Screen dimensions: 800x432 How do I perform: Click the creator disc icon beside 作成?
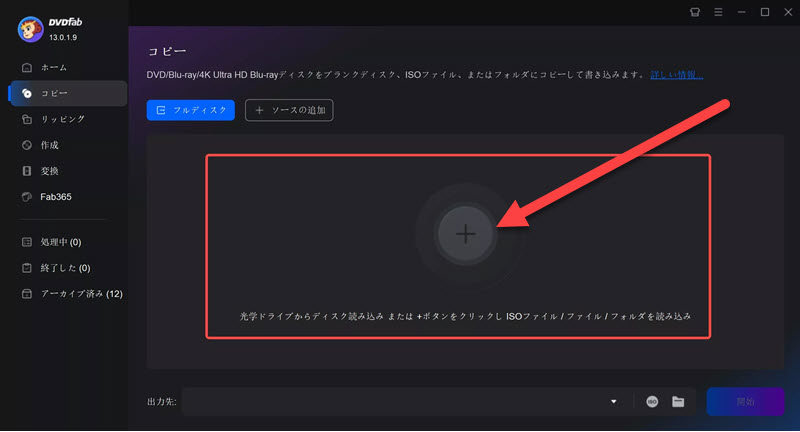coord(27,145)
